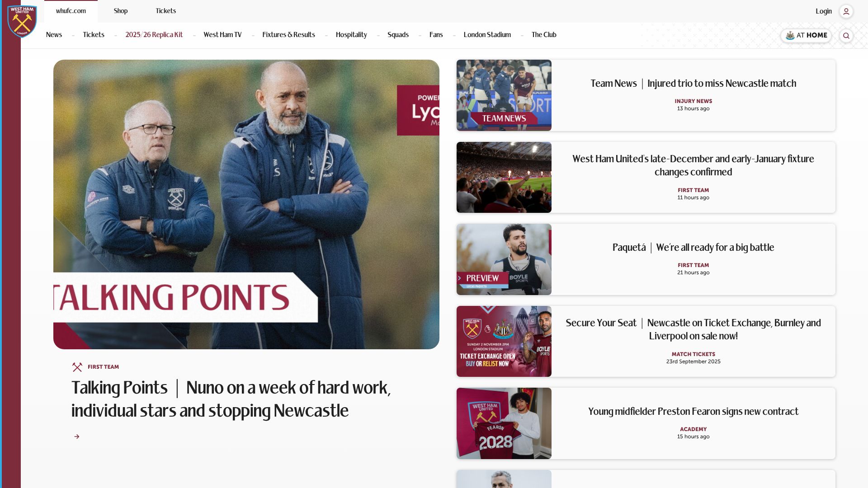Image resolution: width=868 pixels, height=488 pixels.
Task: Select 2025/26 Replica Kit in the navigation
Action: coord(154,35)
